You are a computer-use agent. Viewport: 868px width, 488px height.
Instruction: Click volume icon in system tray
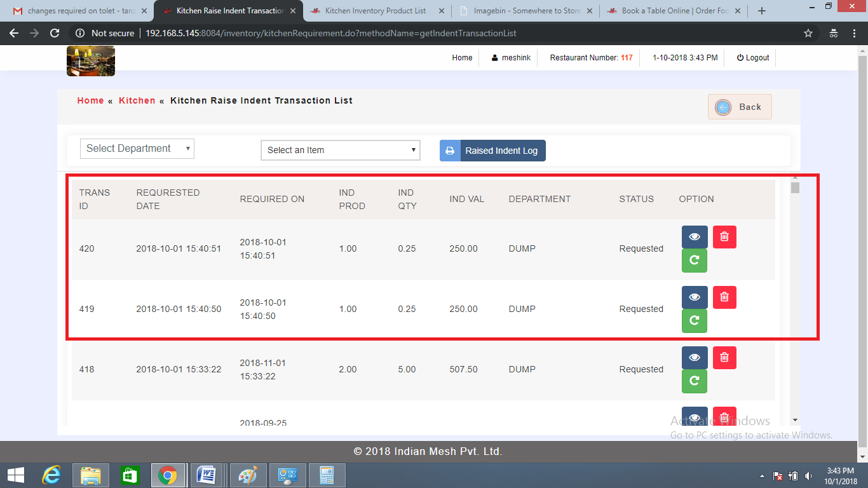[808, 476]
